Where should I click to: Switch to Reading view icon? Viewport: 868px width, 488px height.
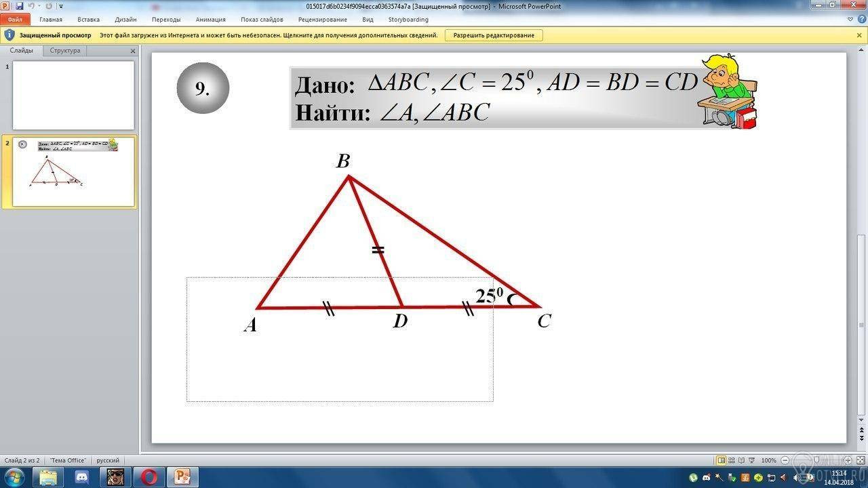tap(742, 460)
